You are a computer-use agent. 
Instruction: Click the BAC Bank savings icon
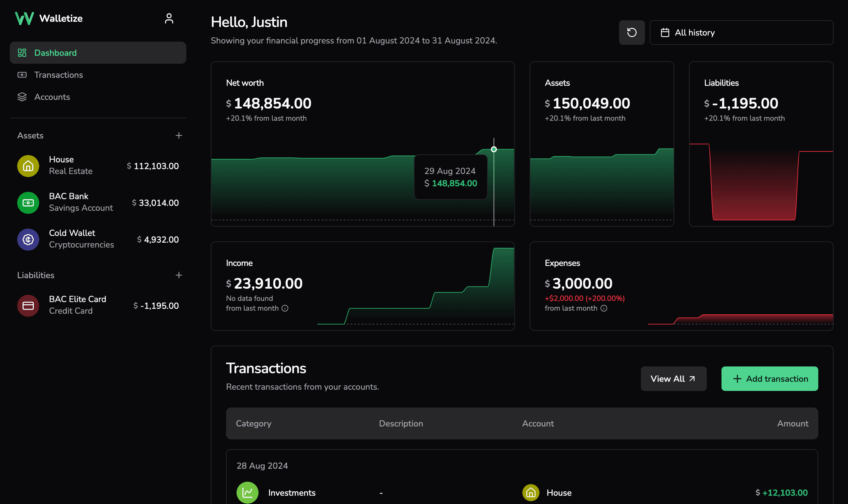(28, 203)
